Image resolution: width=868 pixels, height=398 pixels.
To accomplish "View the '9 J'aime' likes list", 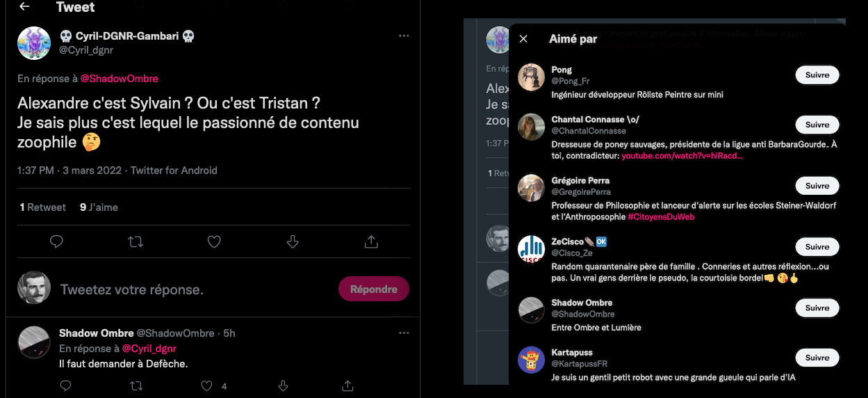I will tap(99, 207).
